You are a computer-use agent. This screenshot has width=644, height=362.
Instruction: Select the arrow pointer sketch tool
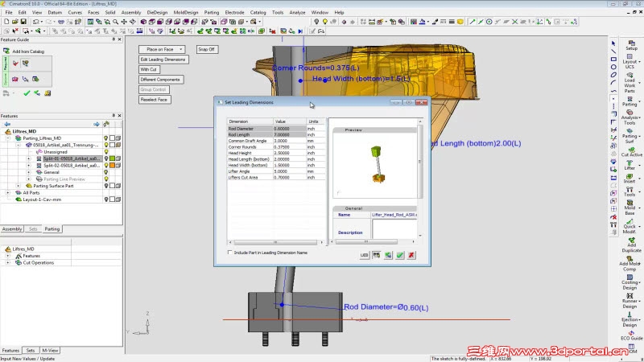point(613,43)
